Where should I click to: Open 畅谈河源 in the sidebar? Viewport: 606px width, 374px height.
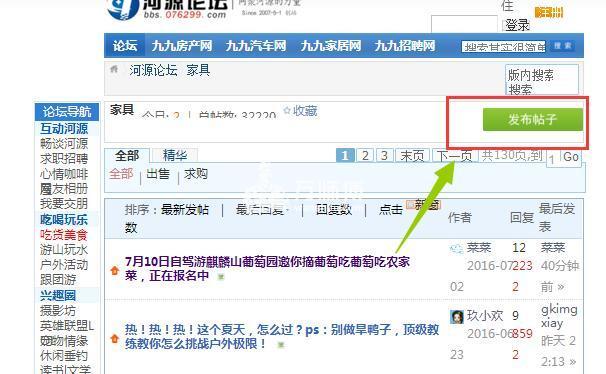click(x=64, y=144)
